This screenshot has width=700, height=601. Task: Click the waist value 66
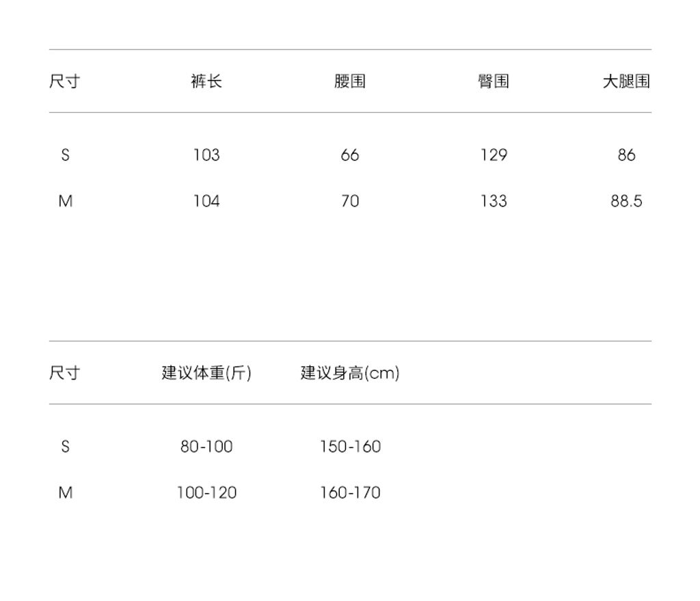[350, 155]
